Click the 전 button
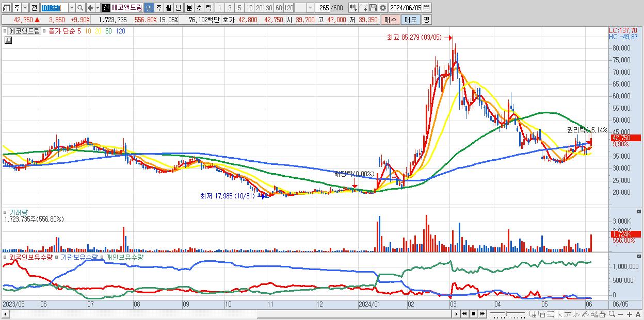 [x=34, y=8]
